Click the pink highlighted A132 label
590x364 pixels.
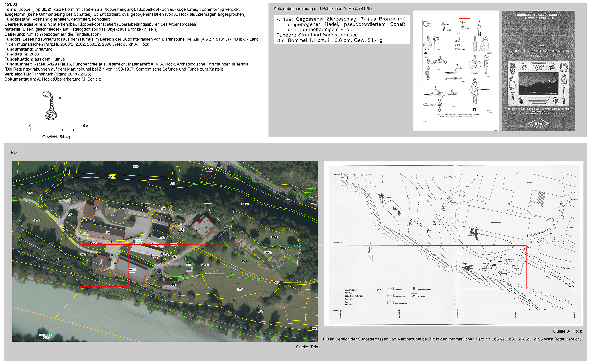489,53
